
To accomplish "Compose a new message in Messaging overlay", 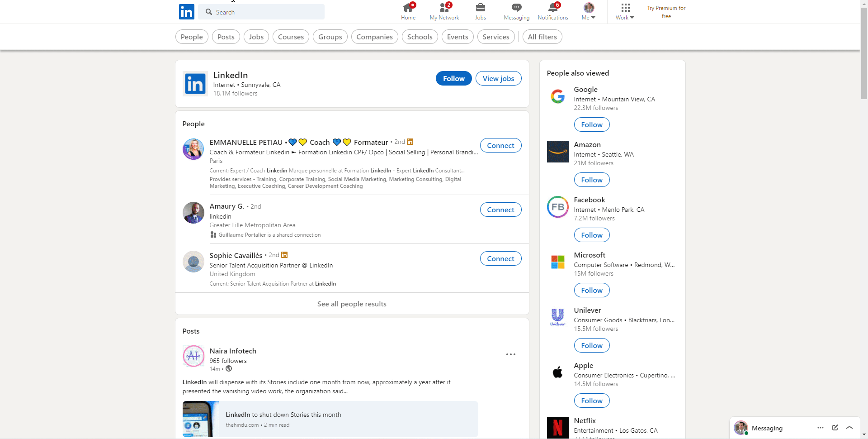I will (x=835, y=428).
